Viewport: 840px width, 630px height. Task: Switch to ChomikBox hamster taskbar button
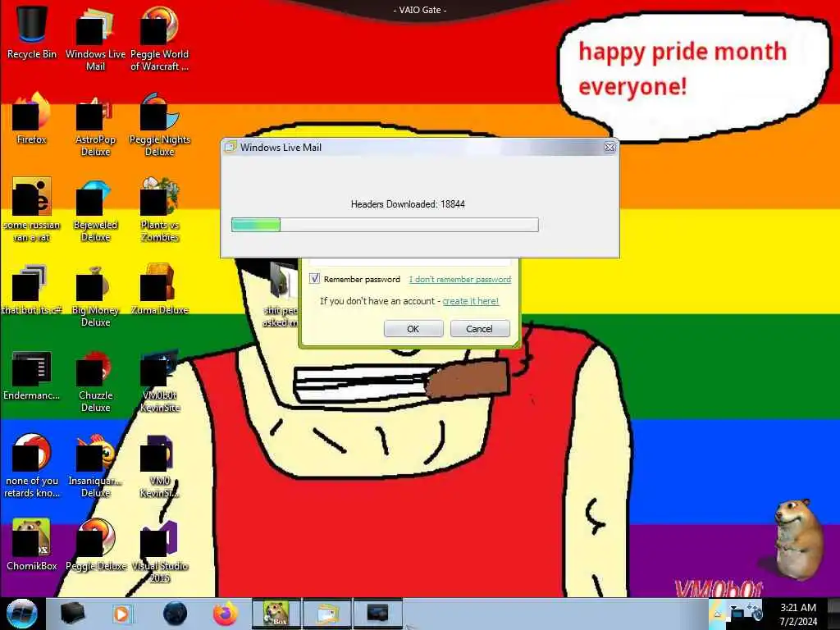point(276,614)
